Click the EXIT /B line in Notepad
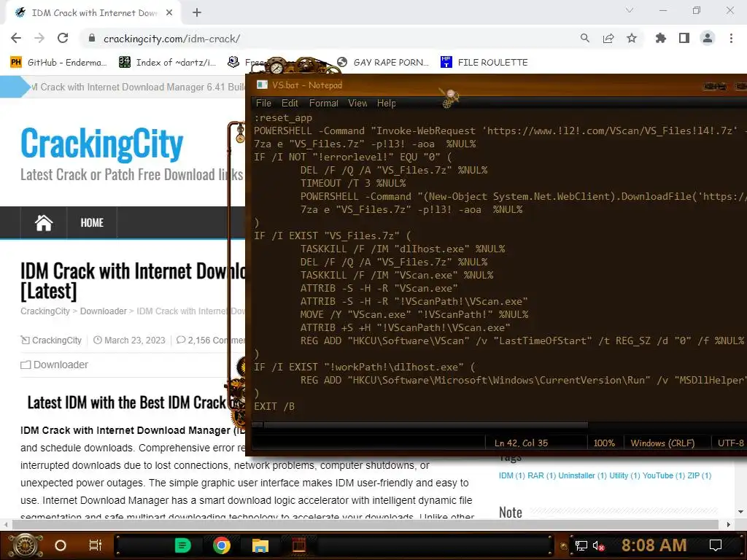The image size is (747, 560). click(x=274, y=406)
